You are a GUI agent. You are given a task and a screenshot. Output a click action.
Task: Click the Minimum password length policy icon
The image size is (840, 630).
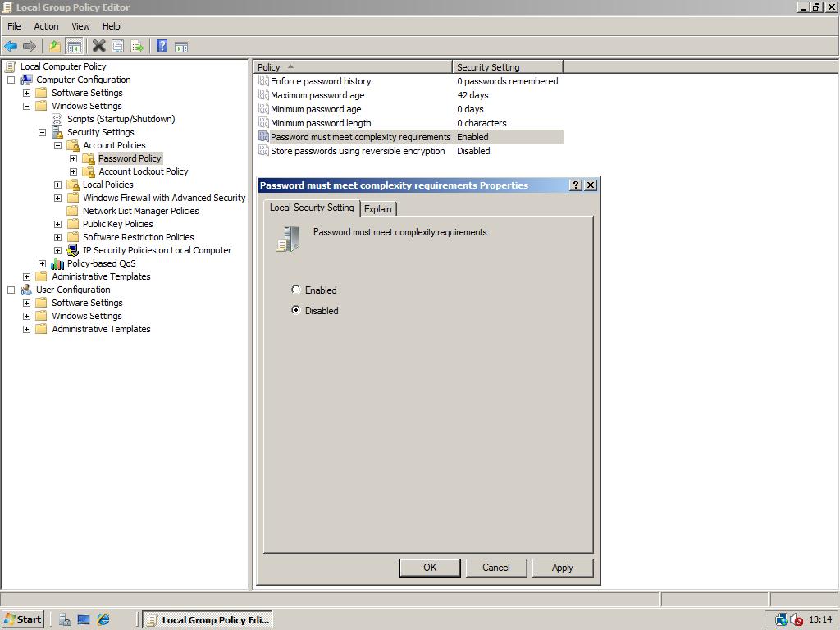[263, 123]
